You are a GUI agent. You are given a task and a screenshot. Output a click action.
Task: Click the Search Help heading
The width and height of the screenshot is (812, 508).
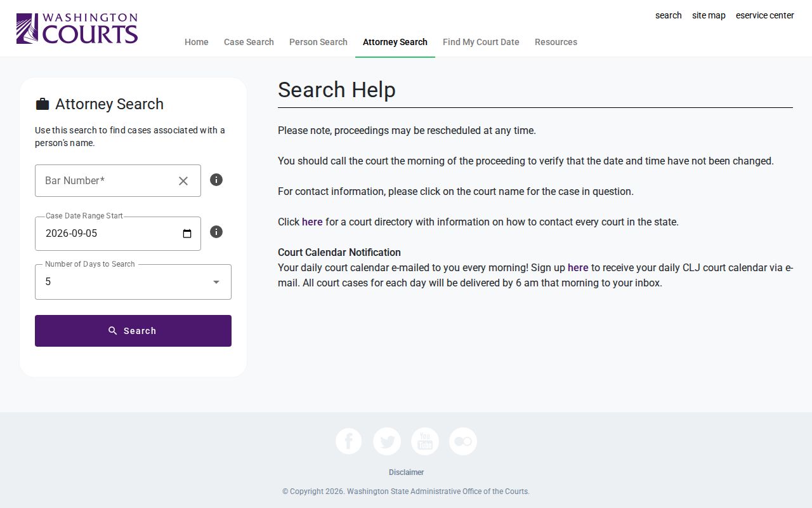click(337, 90)
